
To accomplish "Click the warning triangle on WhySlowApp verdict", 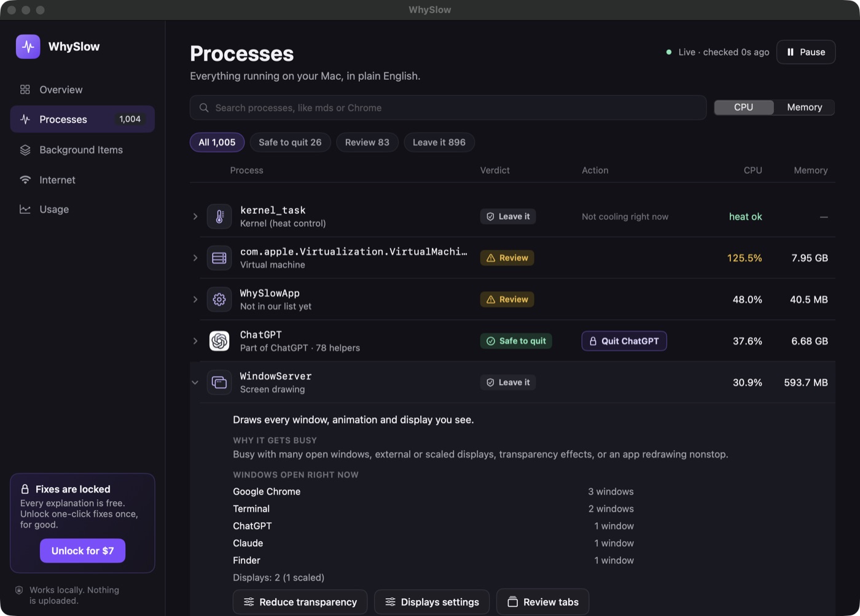I will point(491,300).
